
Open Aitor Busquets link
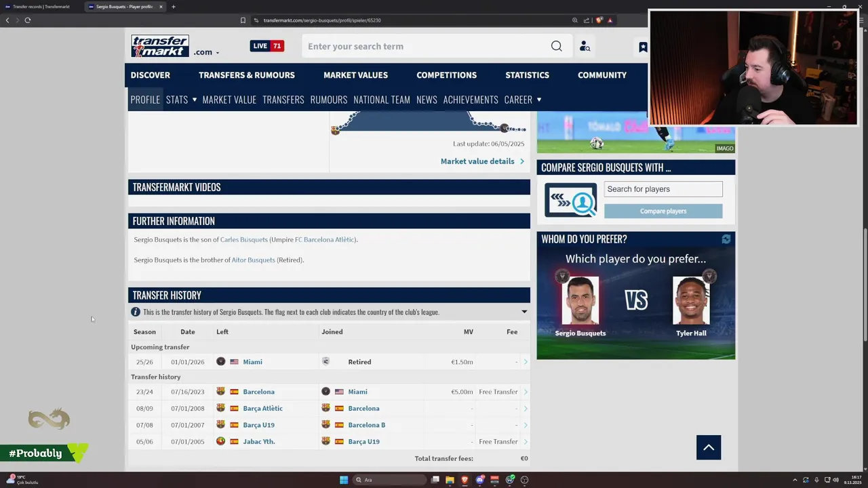pos(254,260)
